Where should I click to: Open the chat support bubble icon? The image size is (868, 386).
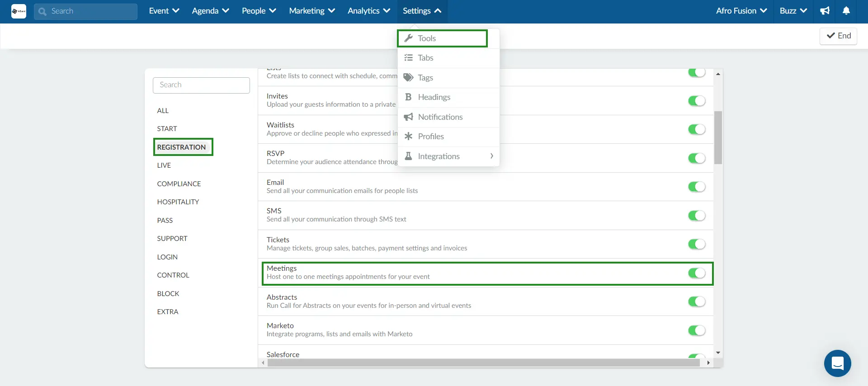(837, 363)
